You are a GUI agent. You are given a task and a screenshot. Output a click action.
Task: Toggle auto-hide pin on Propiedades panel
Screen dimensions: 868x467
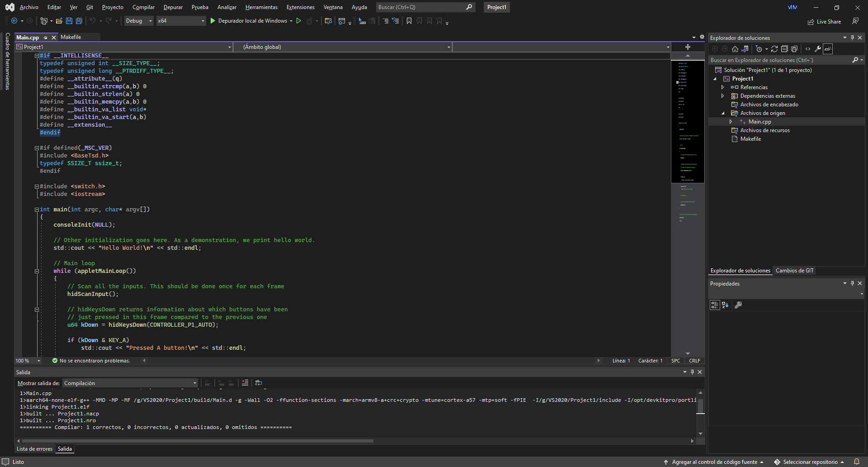tap(852, 283)
